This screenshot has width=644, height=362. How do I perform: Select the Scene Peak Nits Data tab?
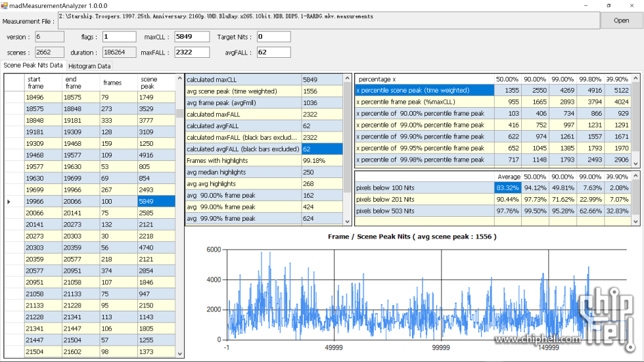pos(34,65)
